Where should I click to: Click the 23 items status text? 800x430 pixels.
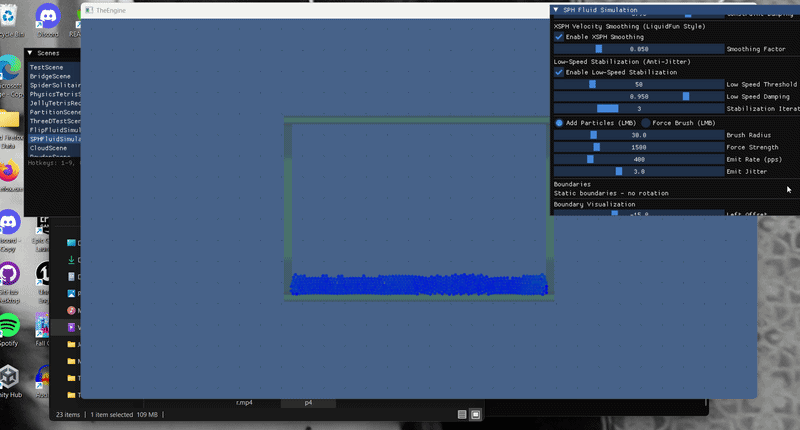click(68, 415)
